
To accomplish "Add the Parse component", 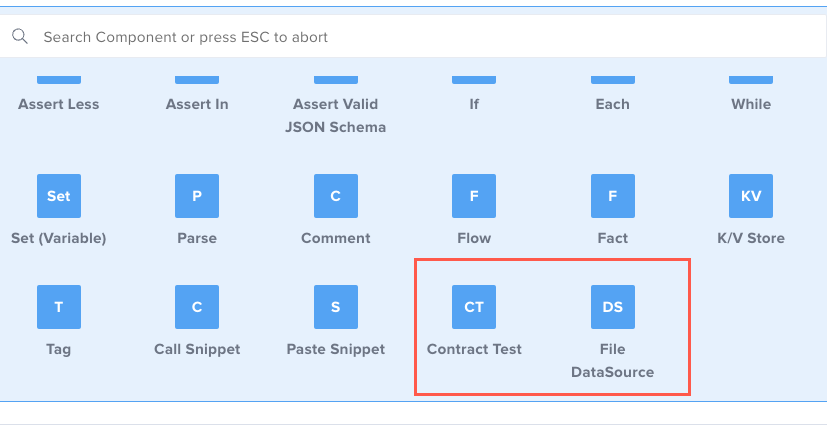I will [197, 196].
